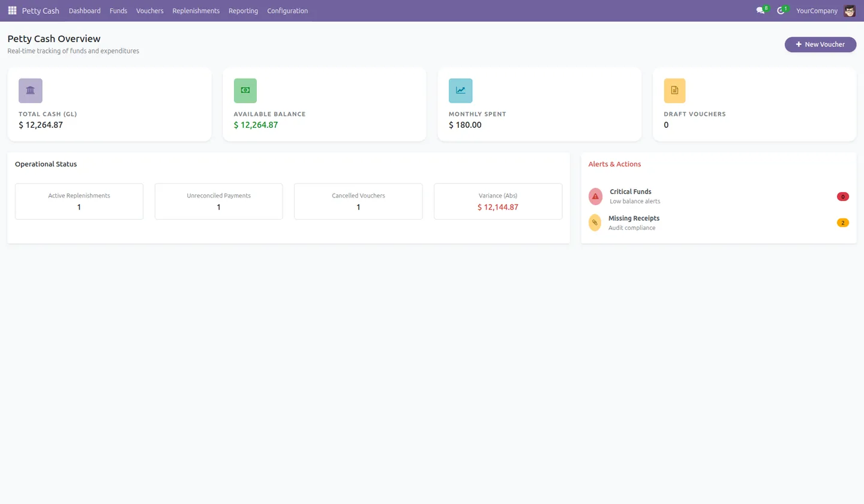Click the Real-time tracking subtitle

73,52
